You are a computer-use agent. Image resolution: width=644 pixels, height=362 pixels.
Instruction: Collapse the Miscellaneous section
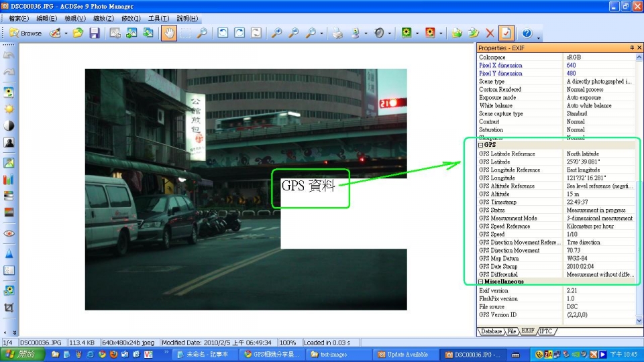[x=481, y=282]
